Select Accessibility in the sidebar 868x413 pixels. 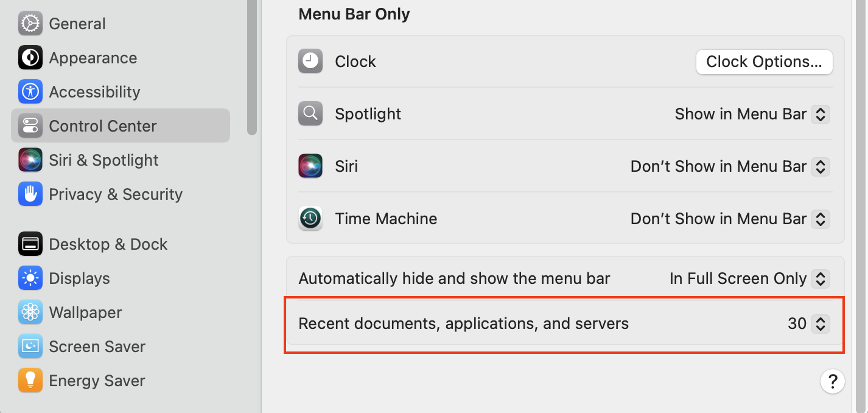[x=94, y=92]
